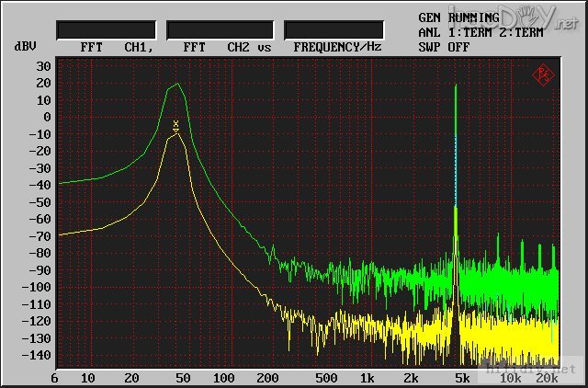Click the readout field above FFT CH1
Image resolution: width=588 pixels, height=388 pixels.
106,30
